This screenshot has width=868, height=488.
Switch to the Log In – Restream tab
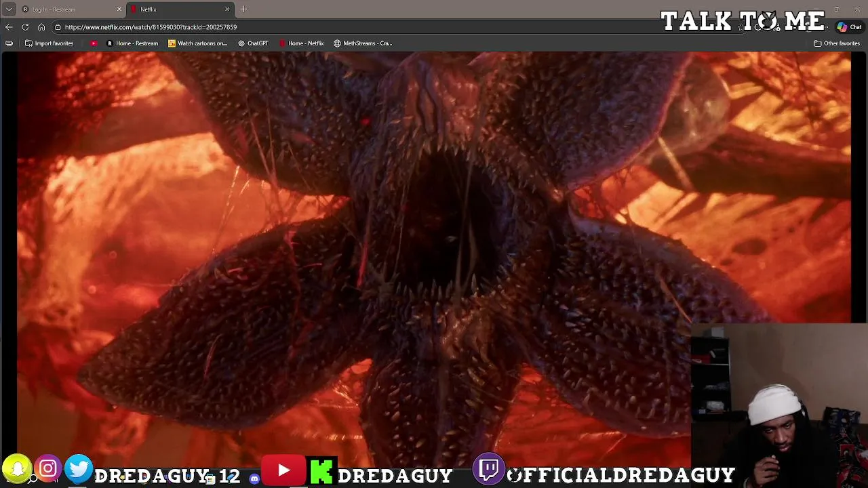[x=71, y=9]
